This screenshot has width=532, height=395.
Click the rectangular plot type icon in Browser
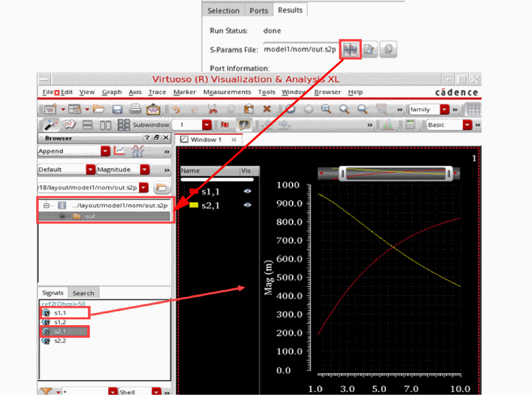119,151
